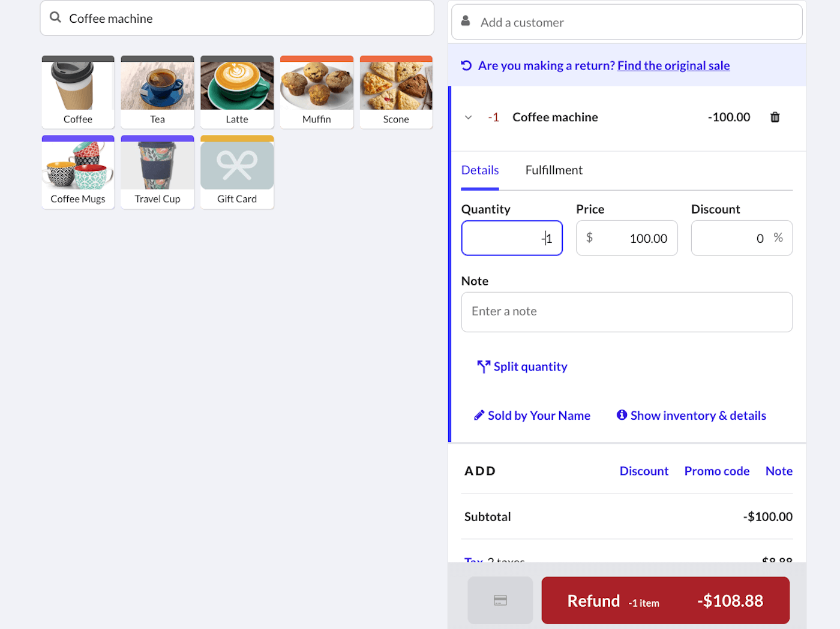
Task: Switch to the Fulfillment tab
Action: (553, 170)
